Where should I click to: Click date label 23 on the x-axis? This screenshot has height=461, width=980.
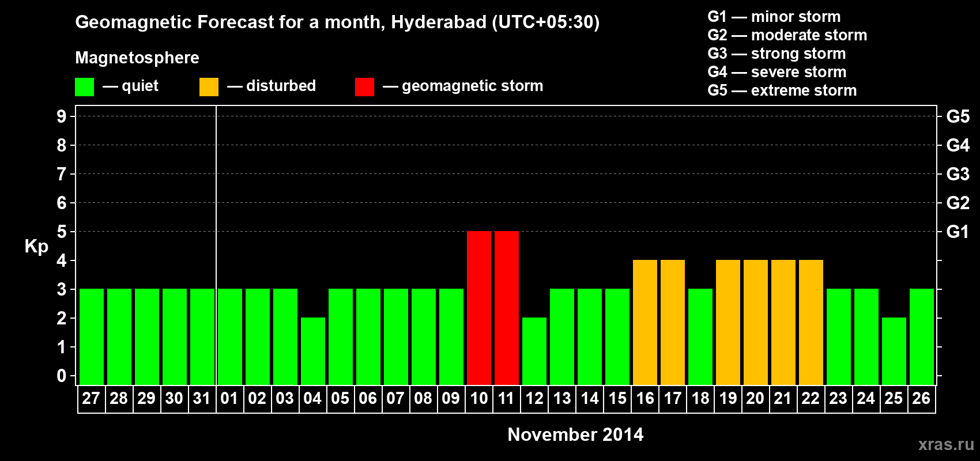(838, 399)
